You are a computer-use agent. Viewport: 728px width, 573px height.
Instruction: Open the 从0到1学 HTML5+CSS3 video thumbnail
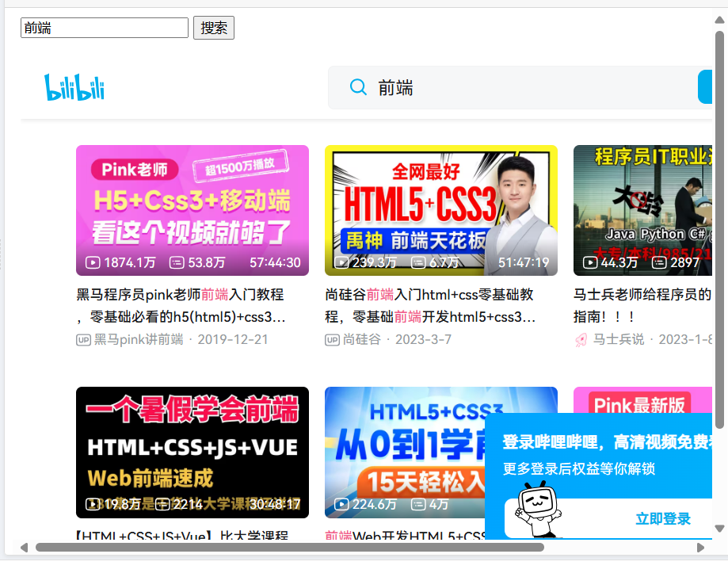click(405, 453)
